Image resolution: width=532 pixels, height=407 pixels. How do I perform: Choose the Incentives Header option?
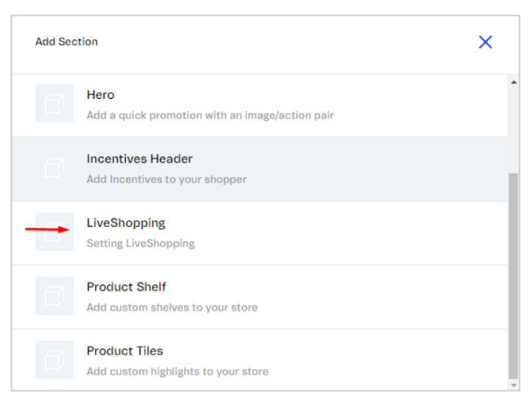[139, 159]
